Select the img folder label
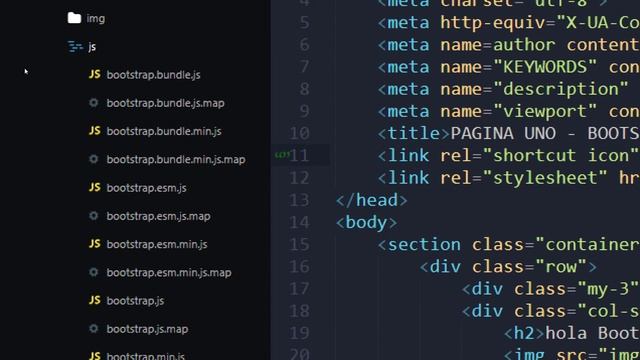Image resolution: width=640 pixels, height=360 pixels. click(96, 18)
